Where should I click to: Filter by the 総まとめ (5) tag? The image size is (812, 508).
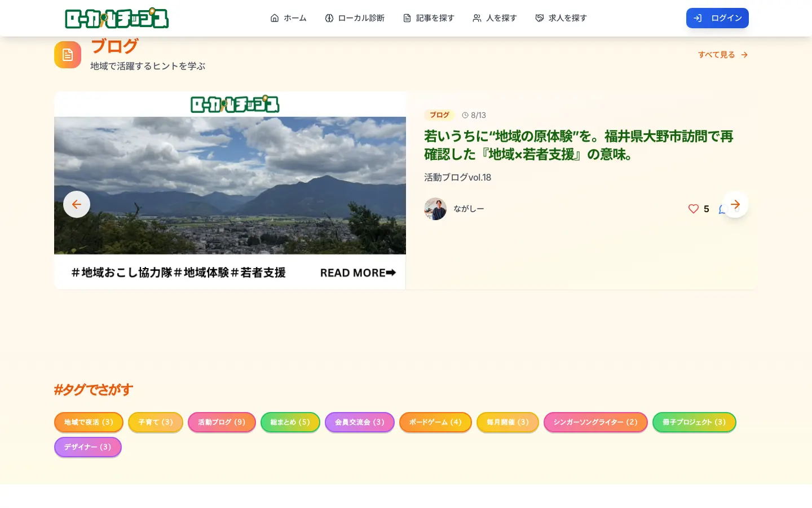pyautogui.click(x=290, y=422)
